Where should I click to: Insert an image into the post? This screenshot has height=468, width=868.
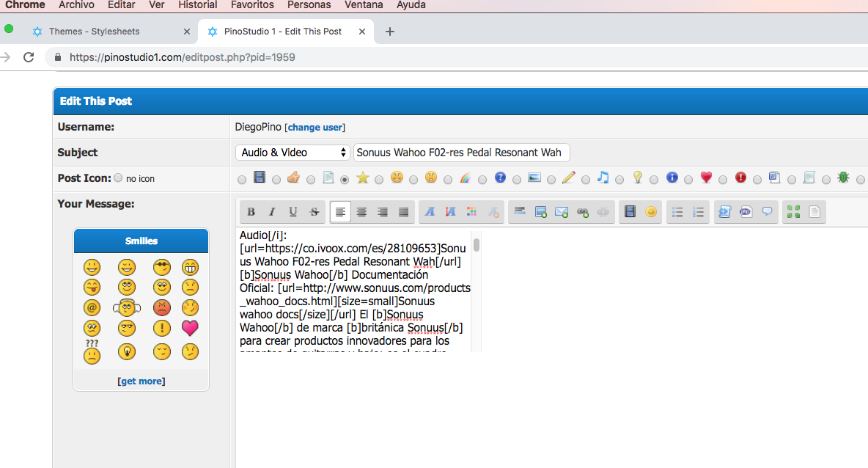[x=540, y=211]
